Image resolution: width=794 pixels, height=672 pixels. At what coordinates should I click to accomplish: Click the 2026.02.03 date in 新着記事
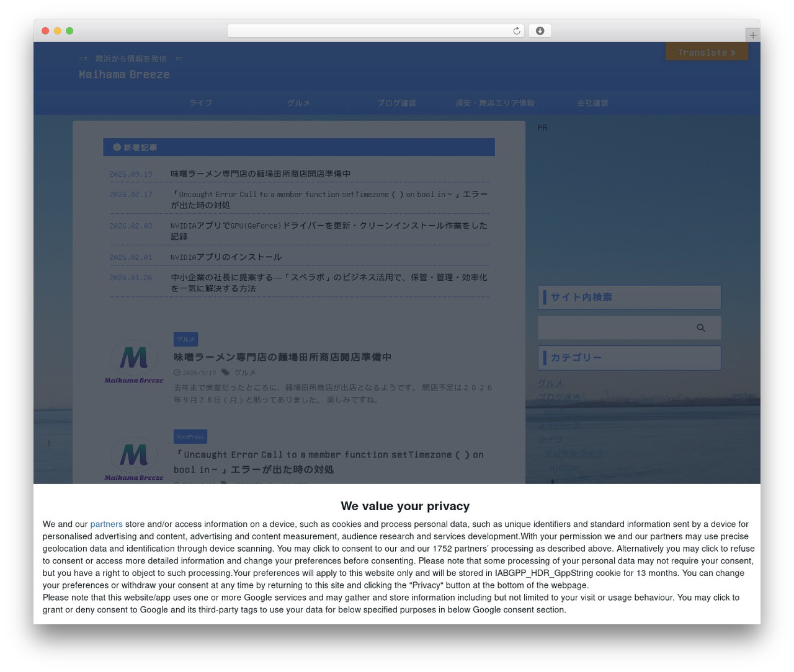(130, 226)
